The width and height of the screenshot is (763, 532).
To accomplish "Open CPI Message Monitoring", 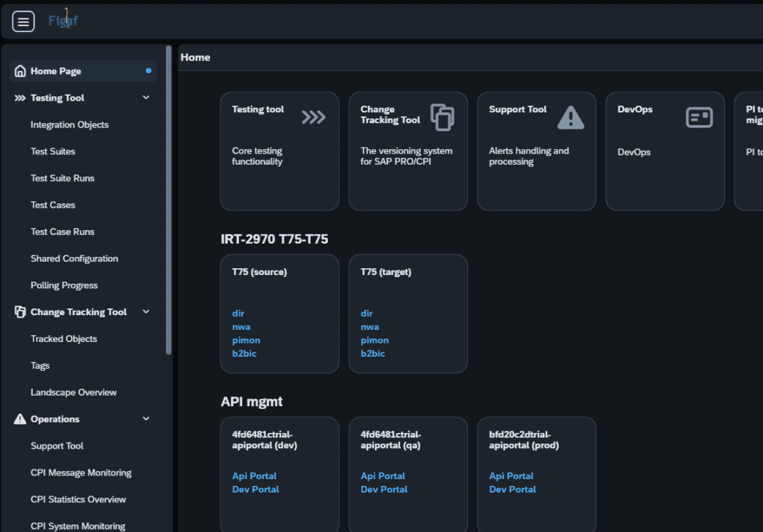I will pyautogui.click(x=81, y=472).
